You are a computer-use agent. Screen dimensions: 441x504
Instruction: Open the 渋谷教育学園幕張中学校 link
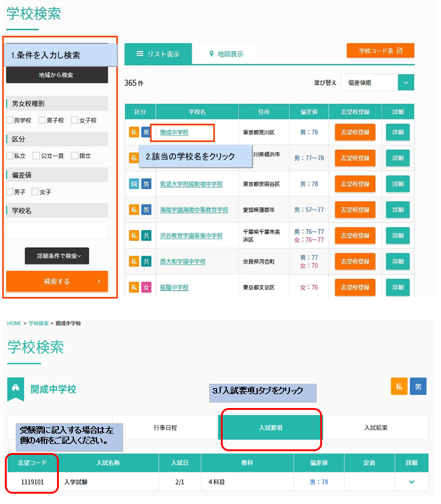[191, 236]
